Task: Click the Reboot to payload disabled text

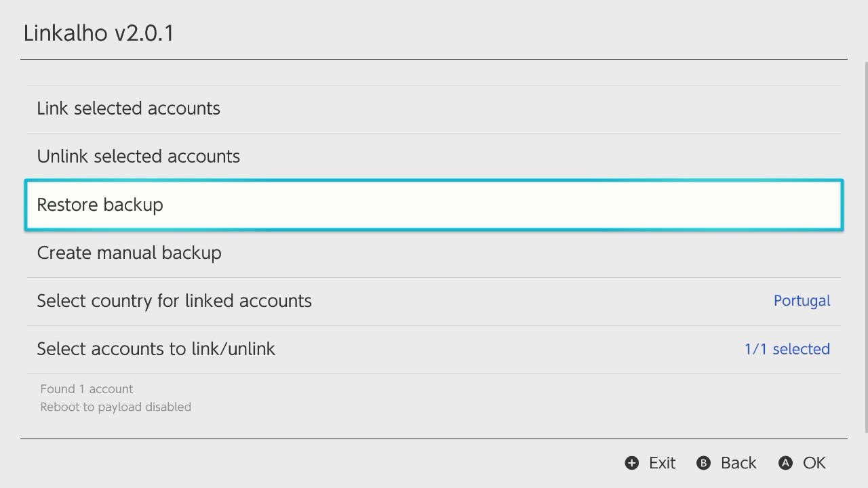Action: (x=115, y=407)
